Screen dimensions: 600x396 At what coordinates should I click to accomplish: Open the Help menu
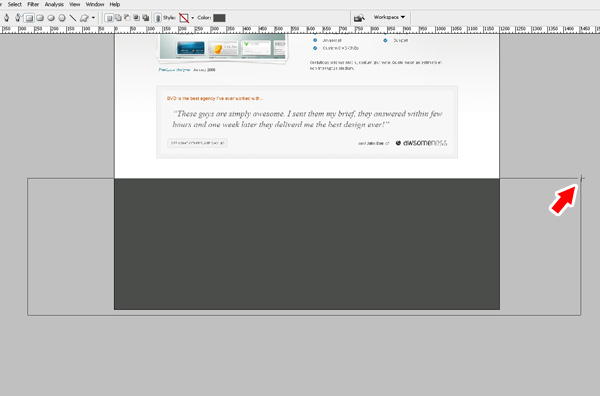click(115, 5)
